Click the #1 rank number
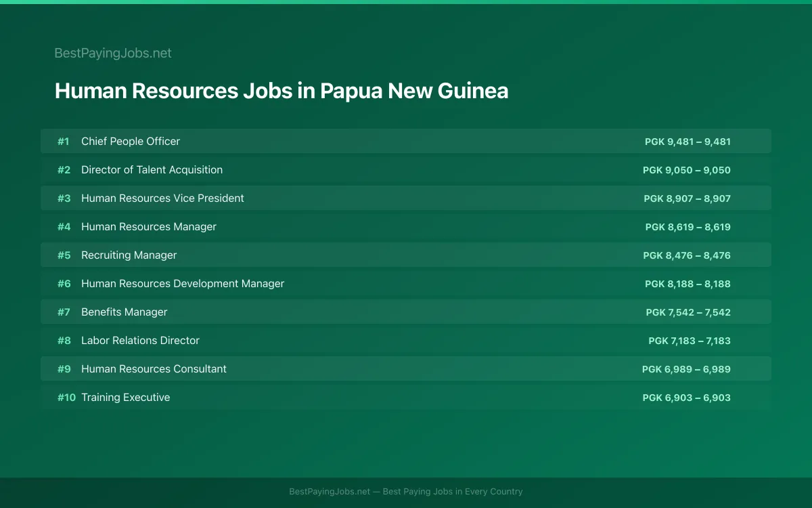812x508 pixels. pos(64,142)
